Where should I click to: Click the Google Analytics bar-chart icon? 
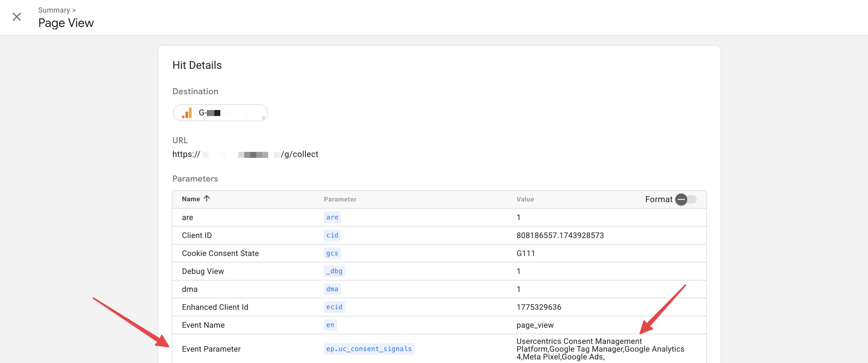pos(187,113)
